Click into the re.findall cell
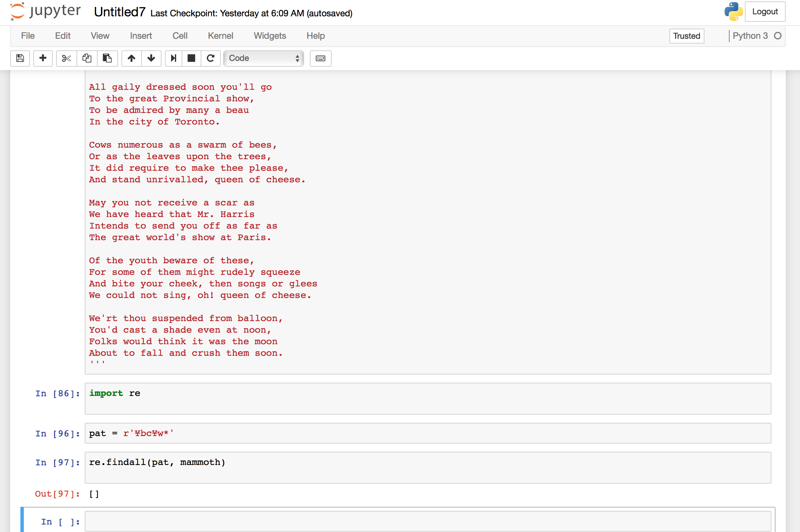800x532 pixels. coord(428,467)
